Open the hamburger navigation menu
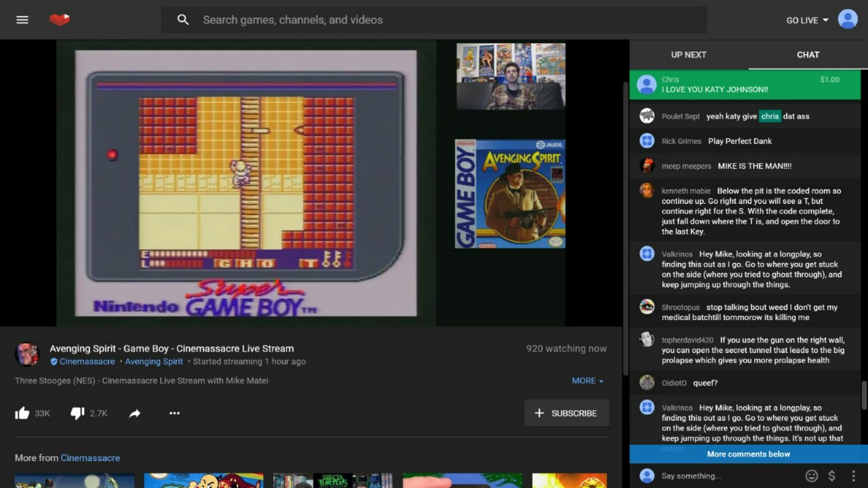This screenshot has width=868, height=488. coord(22,20)
